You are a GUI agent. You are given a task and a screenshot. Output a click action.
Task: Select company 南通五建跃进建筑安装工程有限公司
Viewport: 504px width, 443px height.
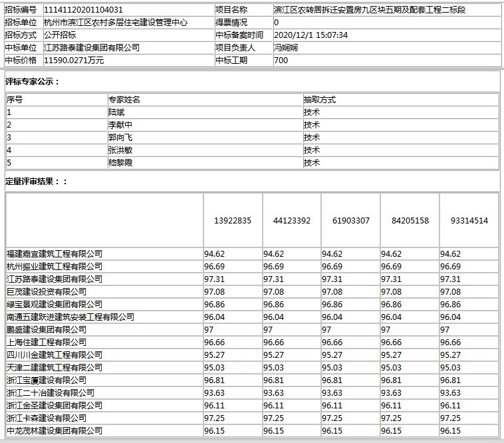click(x=70, y=317)
